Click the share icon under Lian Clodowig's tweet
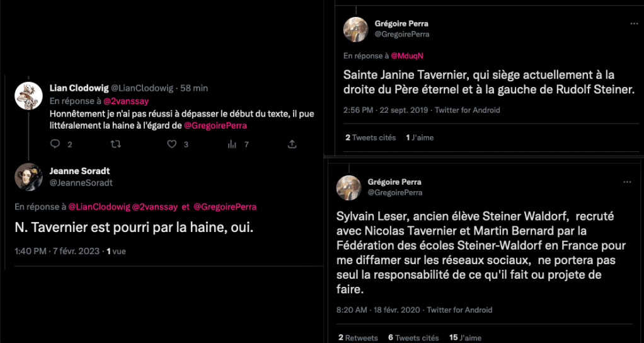The image size is (644, 343). coord(292,144)
